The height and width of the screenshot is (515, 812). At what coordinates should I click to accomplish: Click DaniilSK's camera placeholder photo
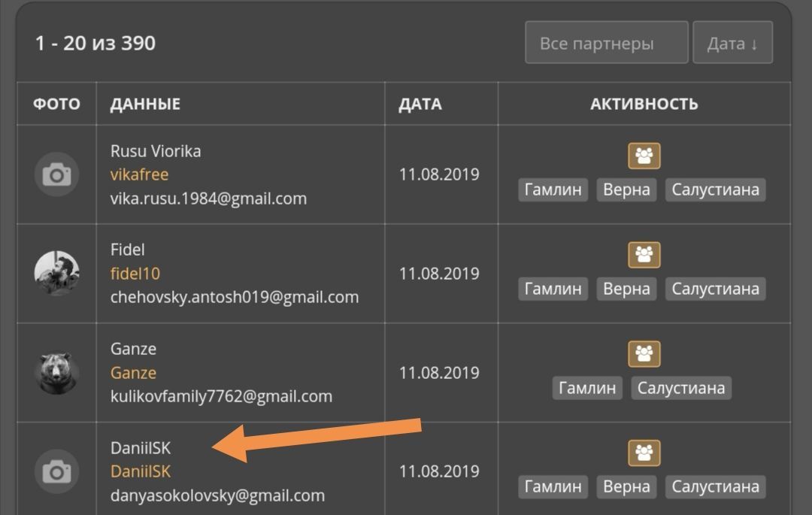(x=56, y=471)
